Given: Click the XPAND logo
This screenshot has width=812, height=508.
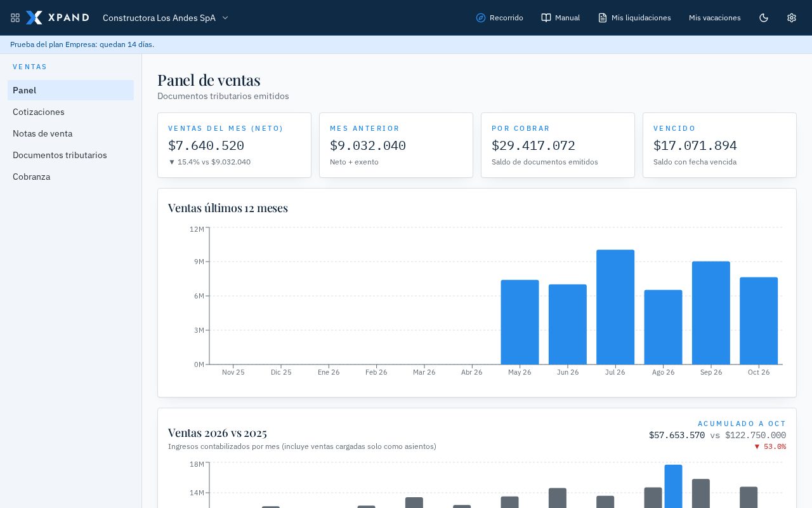Looking at the screenshot, I should point(57,18).
